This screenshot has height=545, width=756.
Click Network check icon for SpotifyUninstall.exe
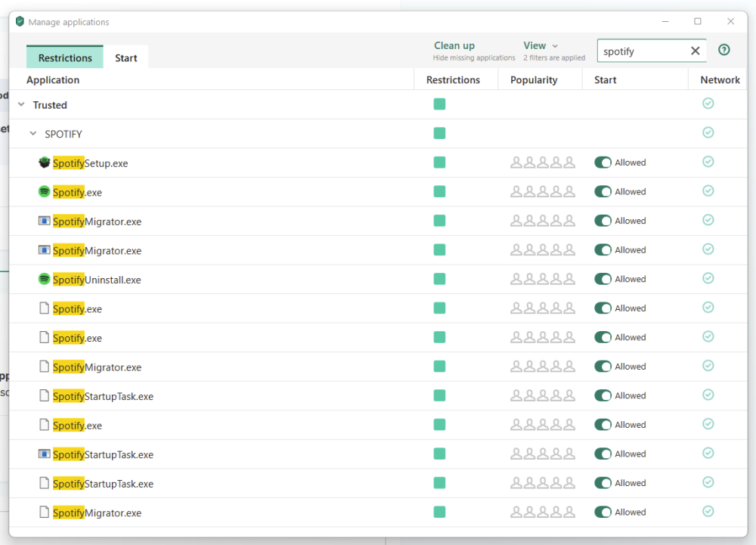pyautogui.click(x=708, y=278)
